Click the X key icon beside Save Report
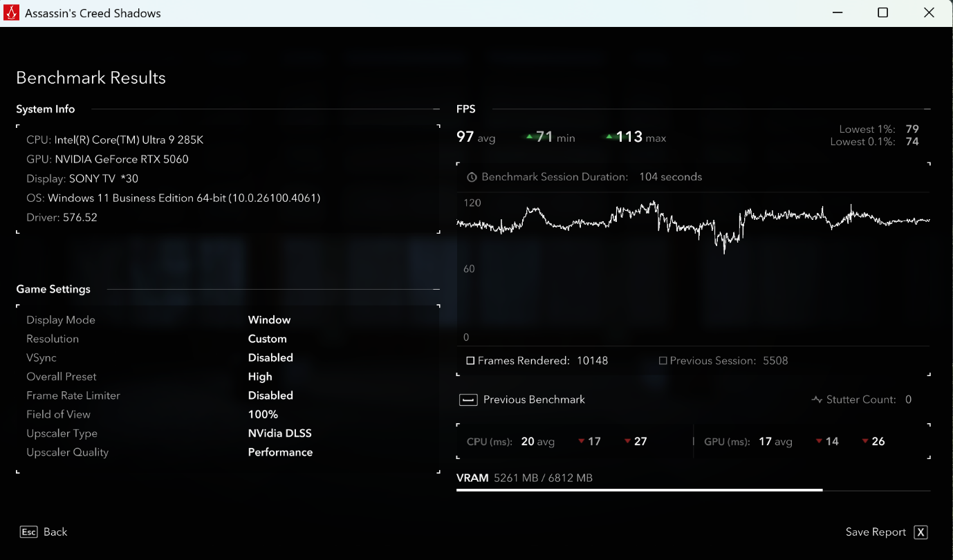The height and width of the screenshot is (560, 953). (x=920, y=532)
